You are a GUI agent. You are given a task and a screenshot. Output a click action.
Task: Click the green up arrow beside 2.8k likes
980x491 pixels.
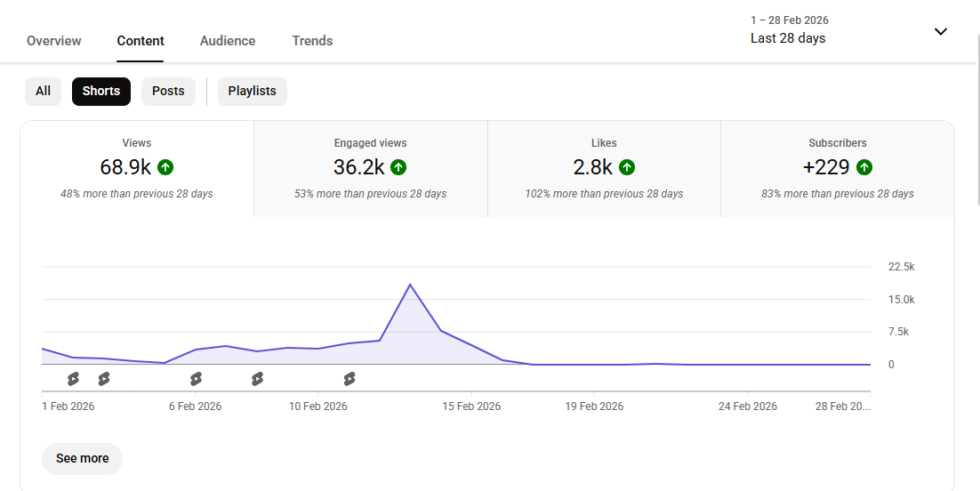click(x=627, y=167)
